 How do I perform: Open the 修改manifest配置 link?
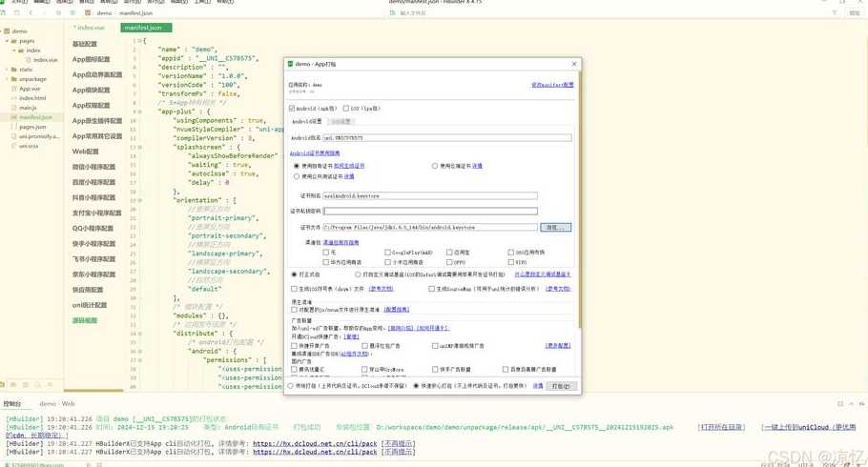552,85
